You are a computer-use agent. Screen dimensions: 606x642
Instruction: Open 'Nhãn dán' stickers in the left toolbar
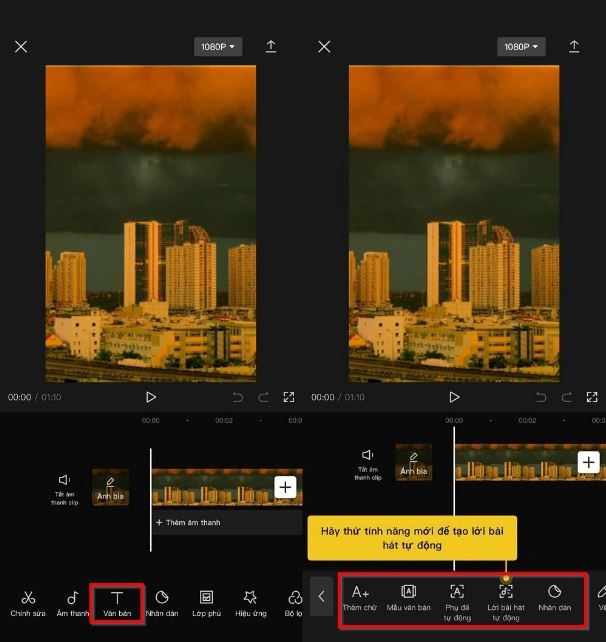[x=162, y=604]
